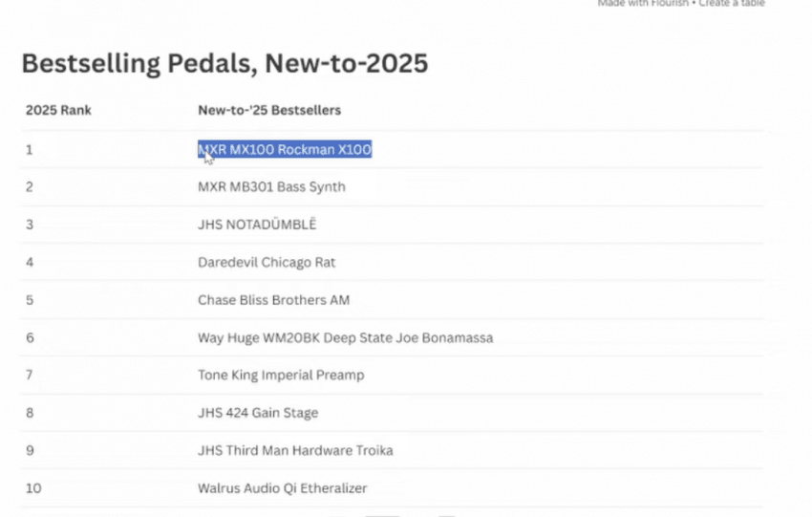The width and height of the screenshot is (812, 517).
Task: Click the Bestselling Pedals, New-to-2025 title
Action: click(x=224, y=64)
